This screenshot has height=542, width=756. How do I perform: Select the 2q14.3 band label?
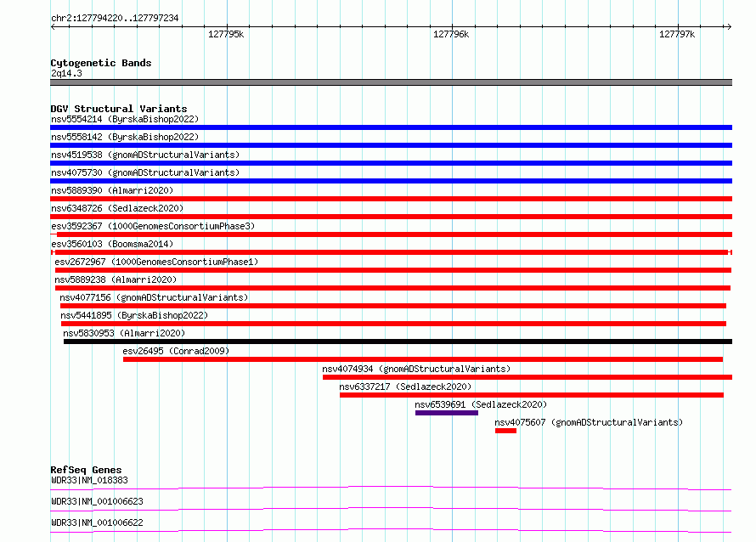(x=66, y=73)
